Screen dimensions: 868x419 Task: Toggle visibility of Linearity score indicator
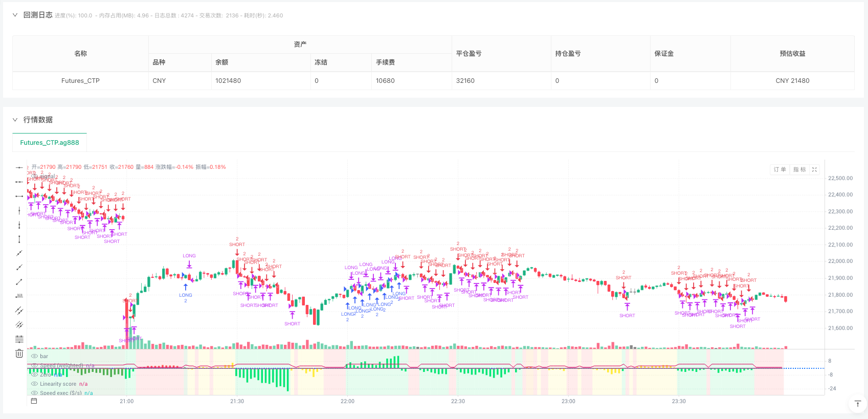pos(34,384)
